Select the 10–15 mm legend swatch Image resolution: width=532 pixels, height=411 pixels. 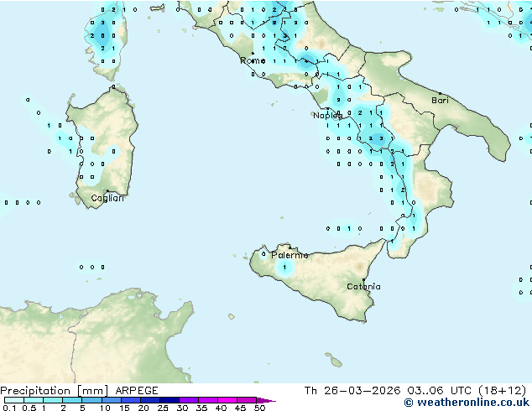click(112, 400)
